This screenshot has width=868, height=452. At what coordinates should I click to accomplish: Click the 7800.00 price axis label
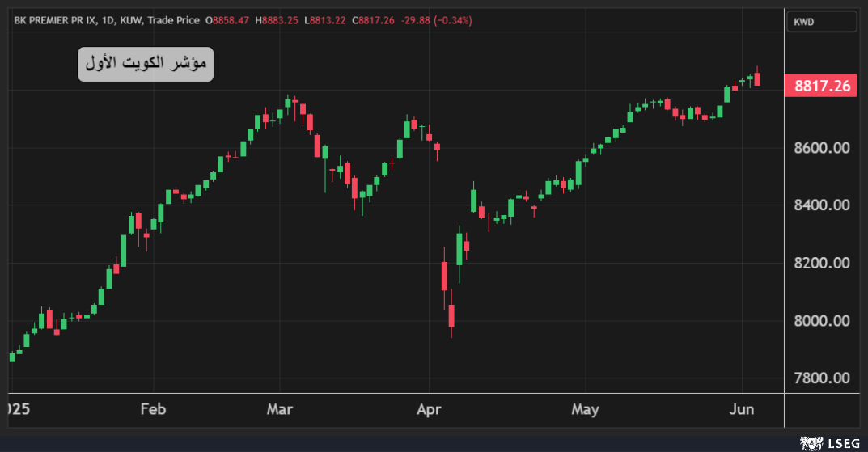click(x=821, y=378)
